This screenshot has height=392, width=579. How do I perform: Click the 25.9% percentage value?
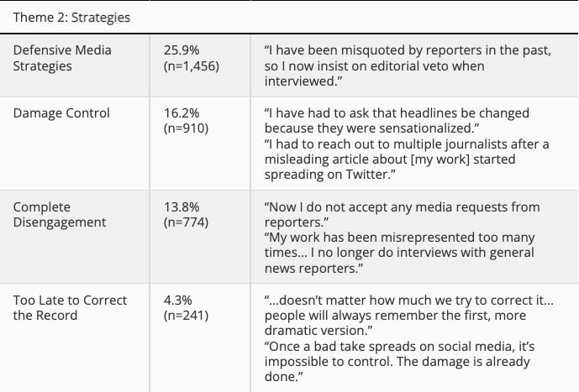[181, 50]
